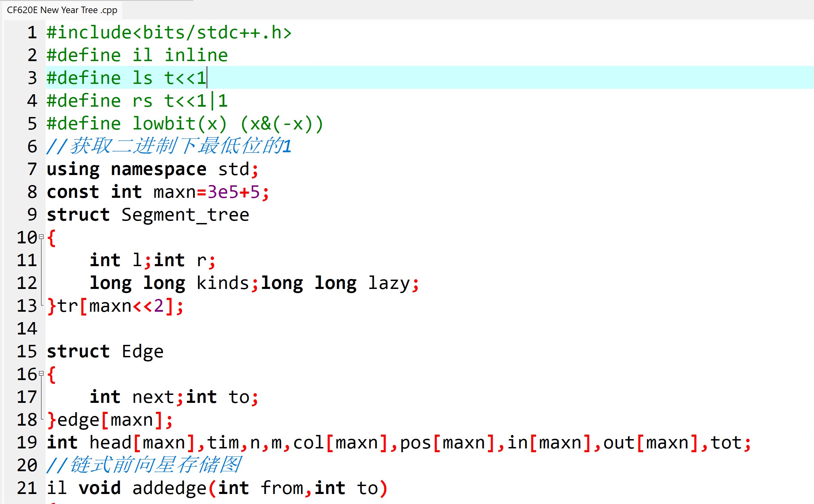Click the lazy member variable
814x504 pixels.
(x=389, y=283)
